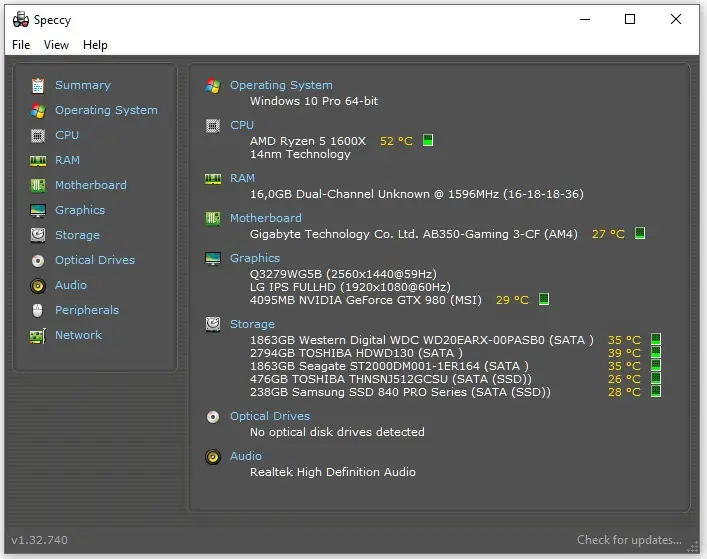Click the GPU temperature indicator next to 29 °C
The height and width of the screenshot is (559, 707).
pos(544,299)
